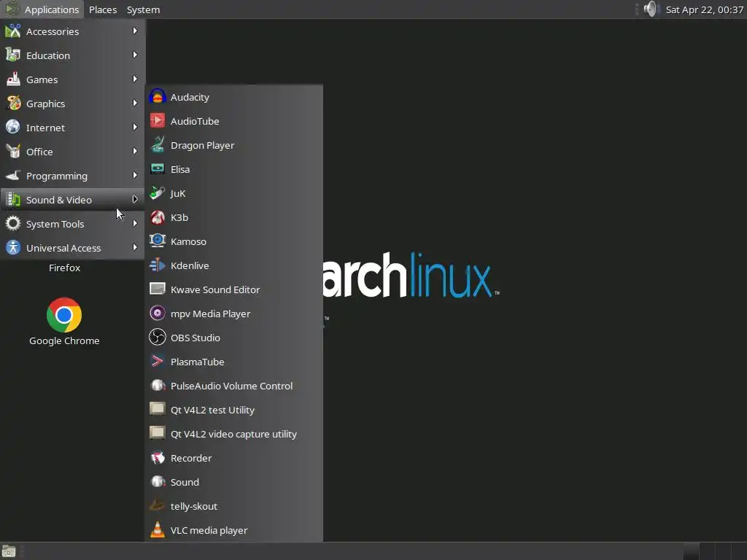The image size is (747, 560).
Task: Click the PulseAudio Volume Control icon
Action: [158, 385]
